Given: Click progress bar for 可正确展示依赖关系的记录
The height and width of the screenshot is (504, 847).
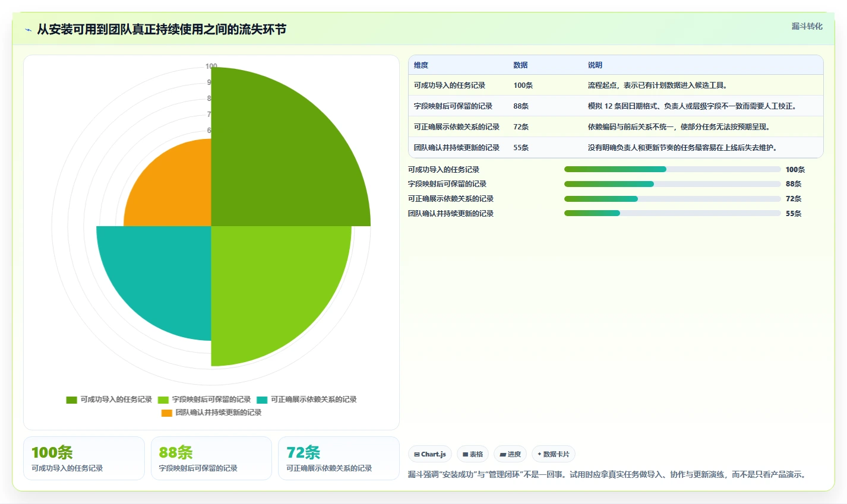Looking at the screenshot, I should pos(672,199).
